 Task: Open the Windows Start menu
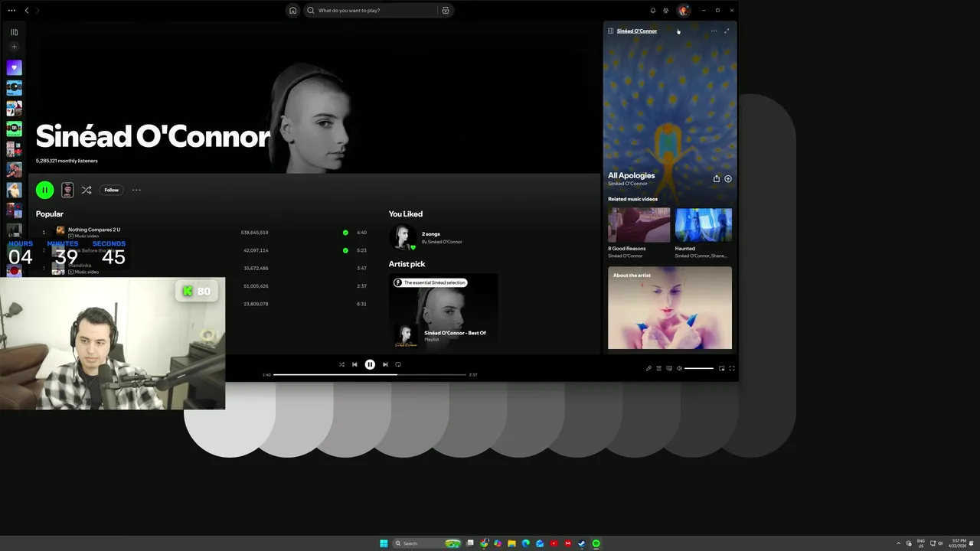(384, 543)
